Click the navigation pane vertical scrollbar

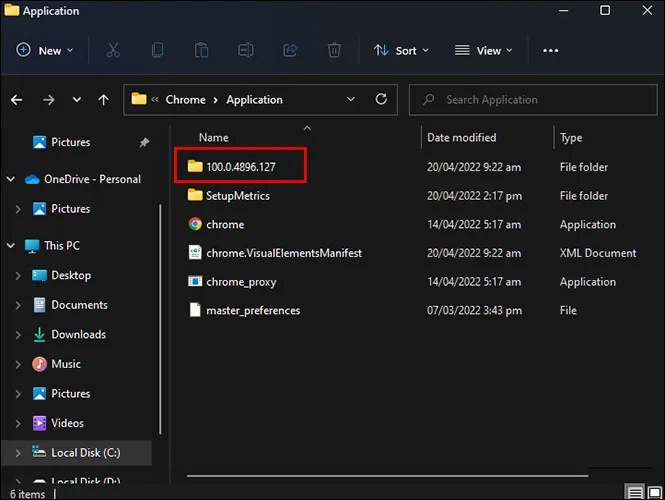tap(160, 319)
